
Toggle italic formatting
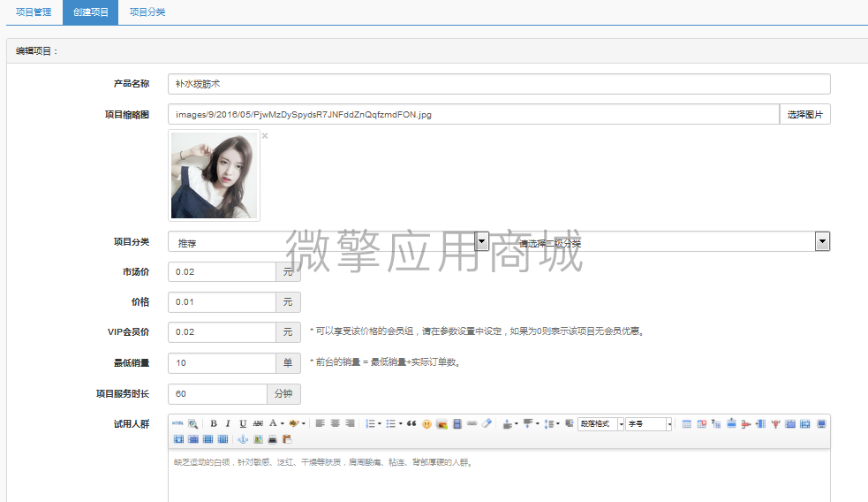pyautogui.click(x=228, y=423)
